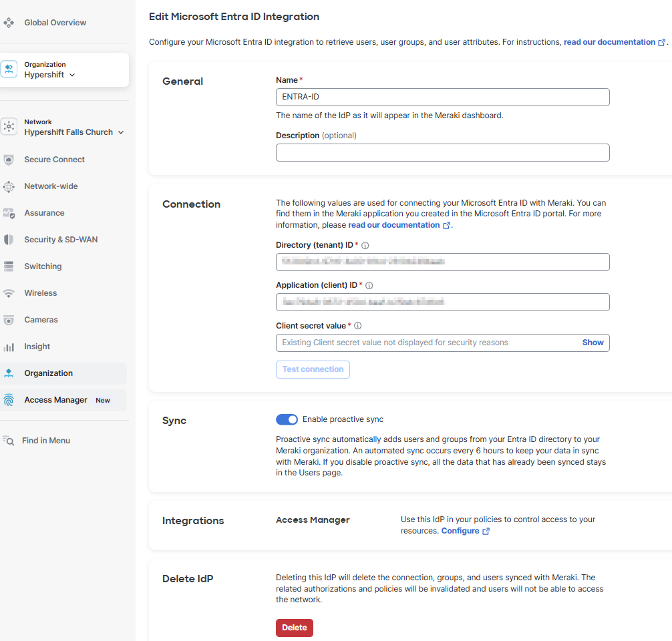Click the red Delete button
The image size is (672, 641).
pyautogui.click(x=295, y=628)
